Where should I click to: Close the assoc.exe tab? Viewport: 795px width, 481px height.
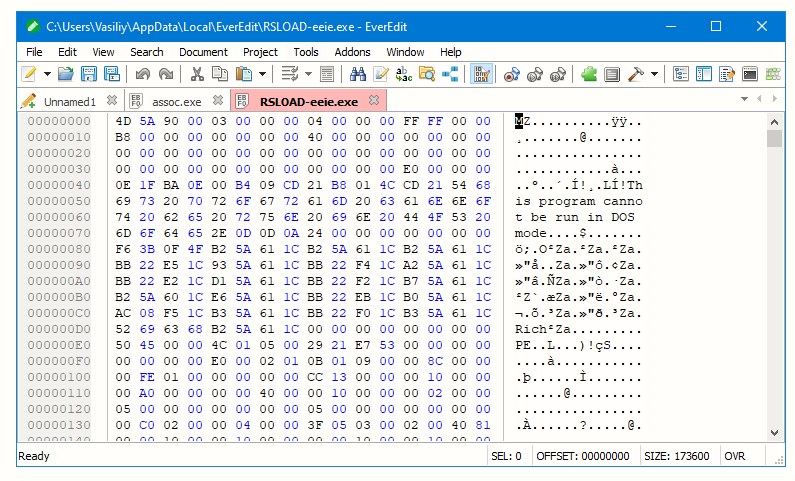click(218, 100)
